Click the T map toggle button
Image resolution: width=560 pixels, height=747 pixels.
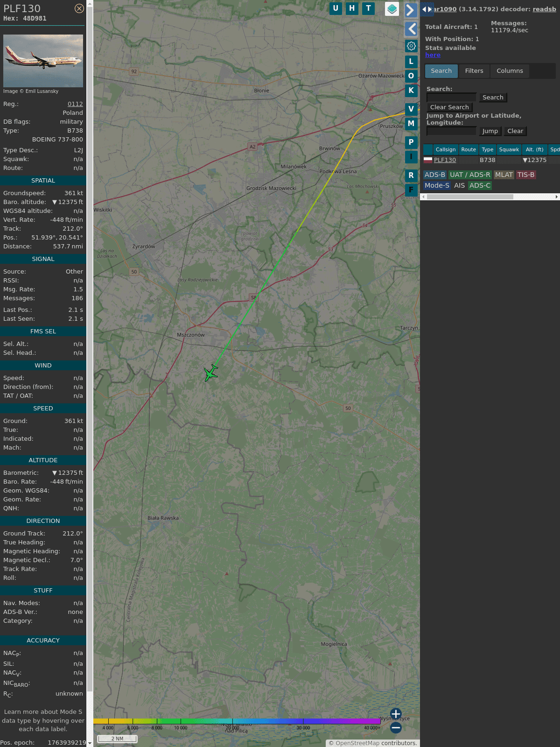click(369, 8)
